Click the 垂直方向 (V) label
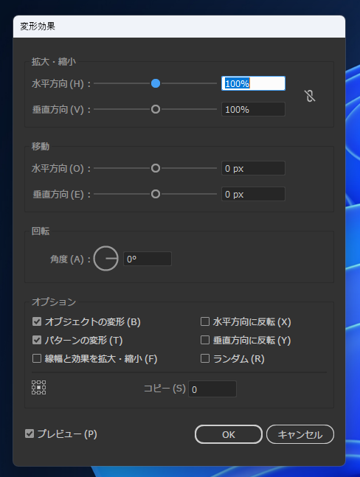Screen dimensions: 360x477 (61, 110)
